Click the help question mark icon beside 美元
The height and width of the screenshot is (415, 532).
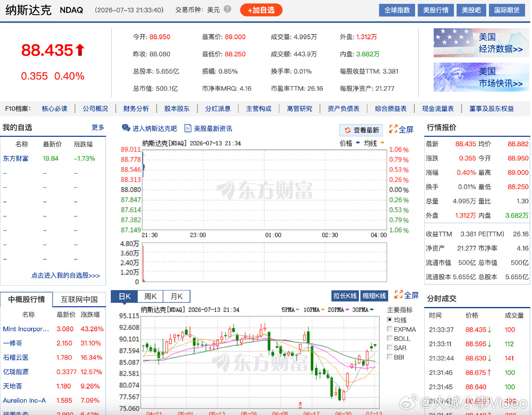[x=227, y=9]
